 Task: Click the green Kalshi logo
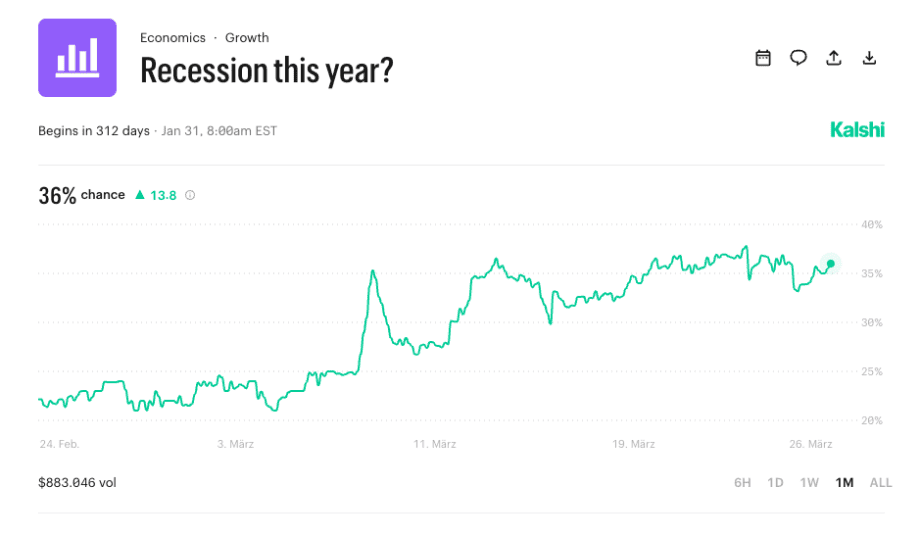(x=857, y=130)
